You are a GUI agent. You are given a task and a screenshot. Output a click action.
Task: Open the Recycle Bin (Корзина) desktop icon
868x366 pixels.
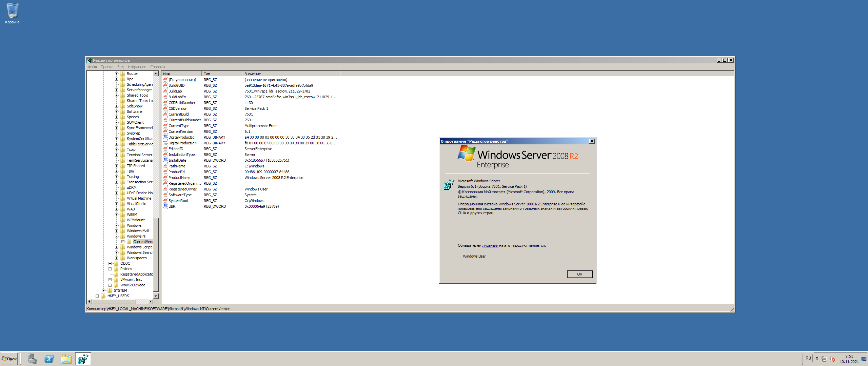(12, 13)
